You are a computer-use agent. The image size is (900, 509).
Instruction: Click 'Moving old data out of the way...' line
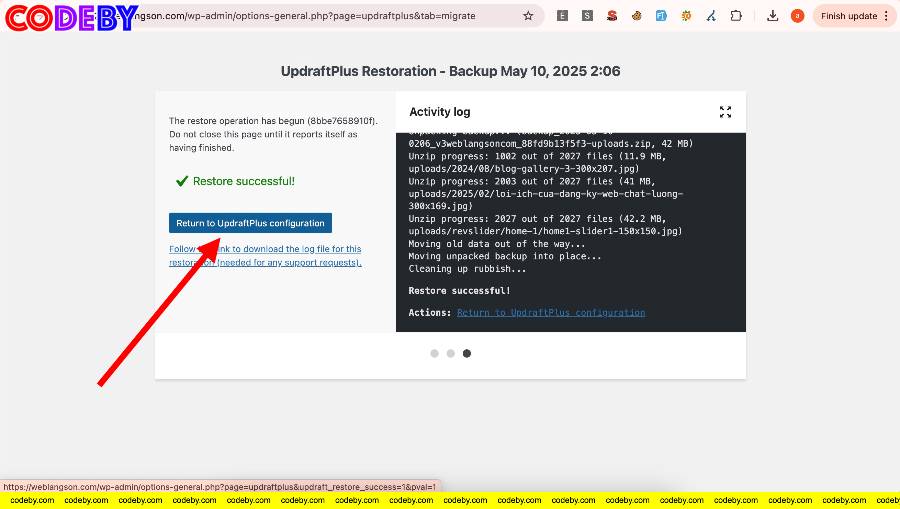(496, 244)
